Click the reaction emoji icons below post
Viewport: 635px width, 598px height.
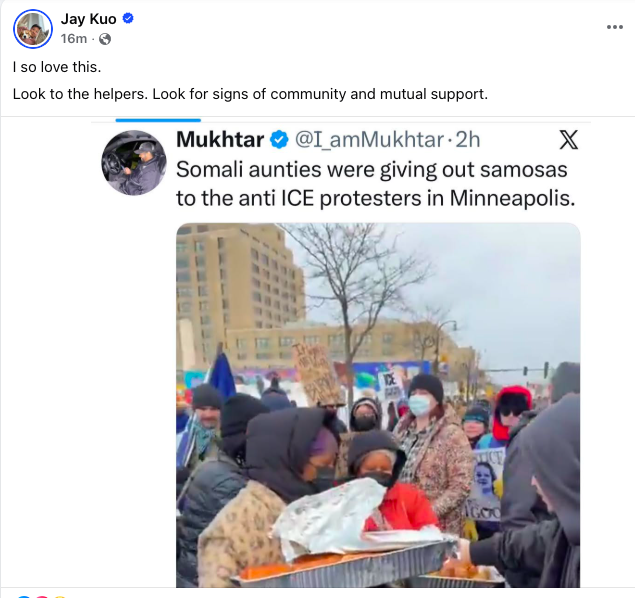tap(42, 596)
